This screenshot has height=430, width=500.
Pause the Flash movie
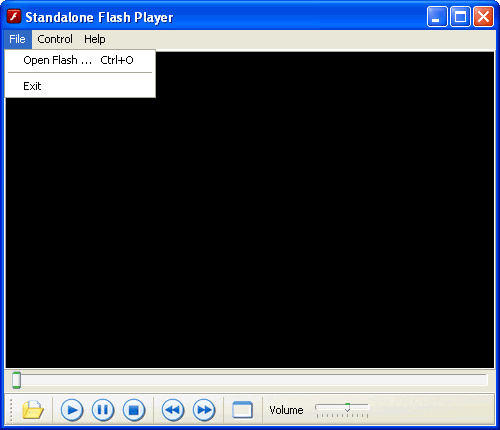[x=103, y=410]
